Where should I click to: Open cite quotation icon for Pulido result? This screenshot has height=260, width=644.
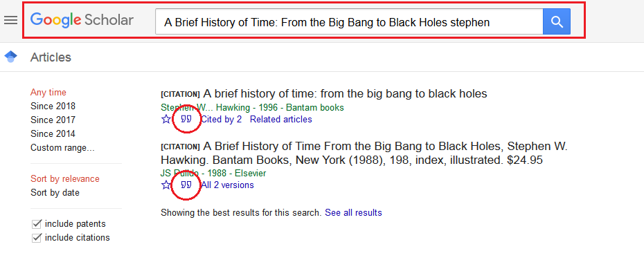tap(186, 185)
